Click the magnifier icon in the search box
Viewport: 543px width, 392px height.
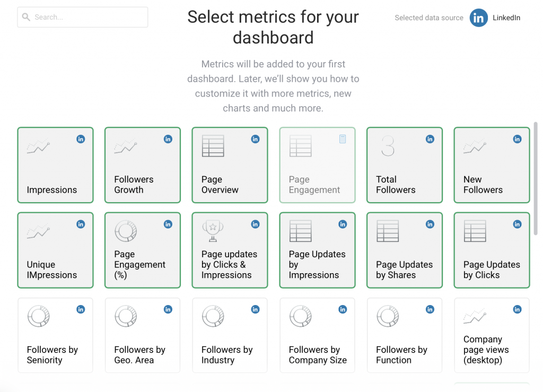point(27,18)
